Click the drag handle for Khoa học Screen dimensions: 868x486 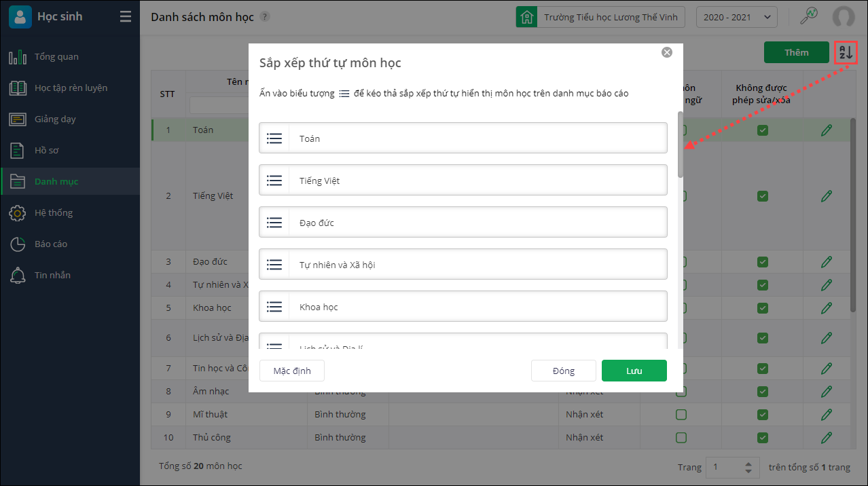(x=274, y=307)
